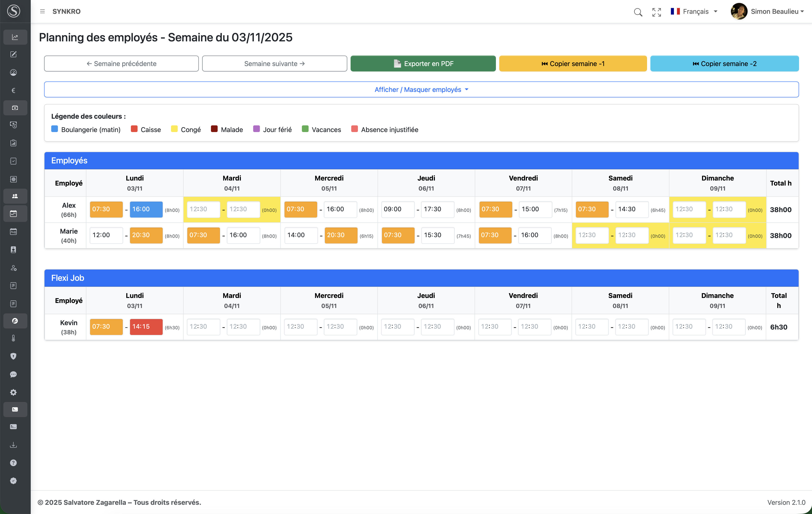The height and width of the screenshot is (514, 812).
Task: Click the thermometer icon in sidebar
Action: click(14, 338)
